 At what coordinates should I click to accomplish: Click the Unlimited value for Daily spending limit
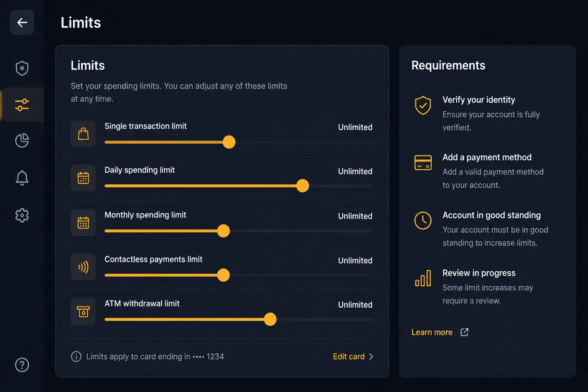(355, 171)
